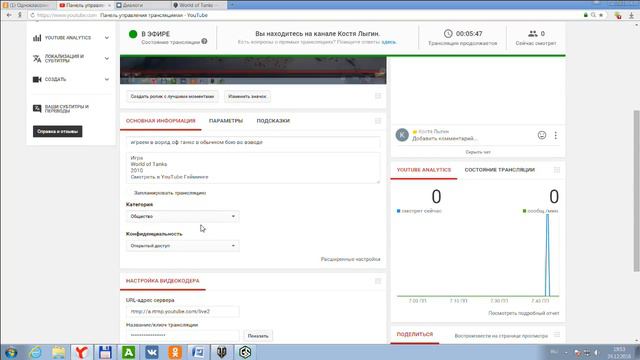Click the volume speaker icon in system tray
640x360 pixels.
(x=596, y=352)
